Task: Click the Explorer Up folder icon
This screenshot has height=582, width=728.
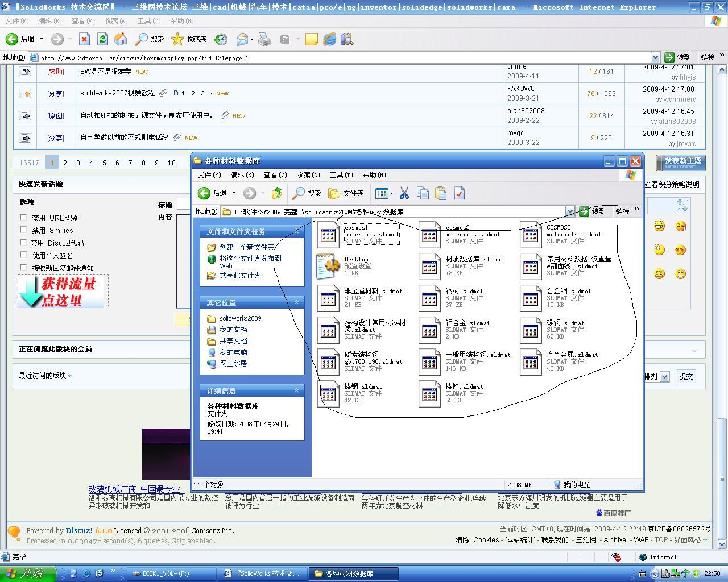Action: [276, 193]
